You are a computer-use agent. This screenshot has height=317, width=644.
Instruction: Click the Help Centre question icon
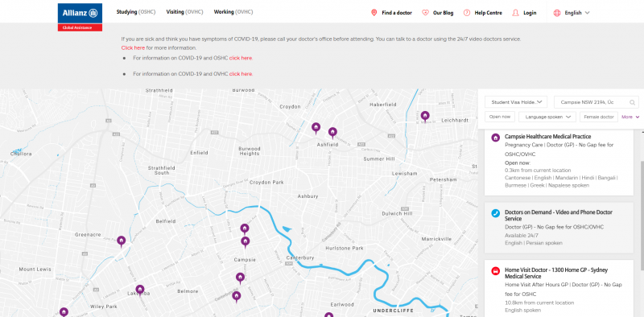pyautogui.click(x=467, y=13)
